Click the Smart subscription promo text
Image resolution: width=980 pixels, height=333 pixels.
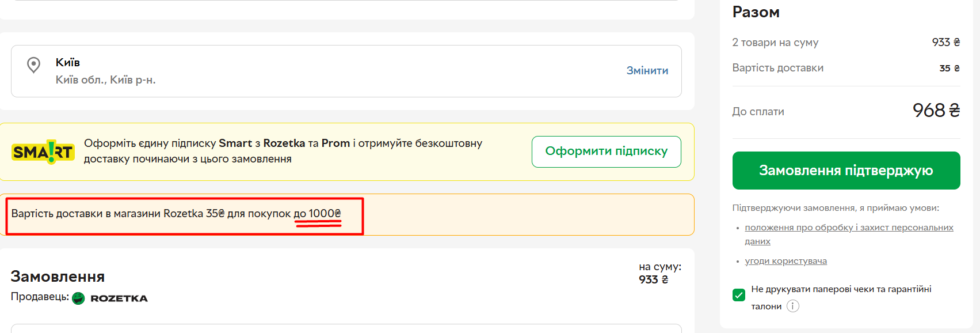[283, 151]
